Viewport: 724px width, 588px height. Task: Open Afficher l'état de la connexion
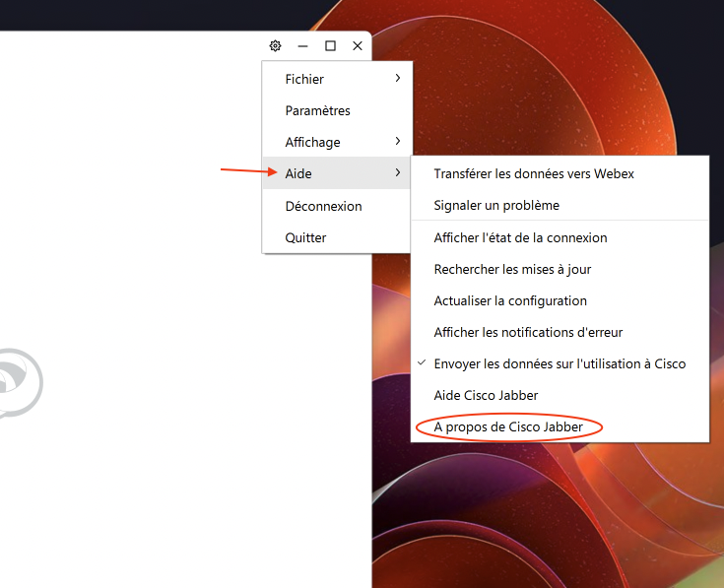[520, 237]
